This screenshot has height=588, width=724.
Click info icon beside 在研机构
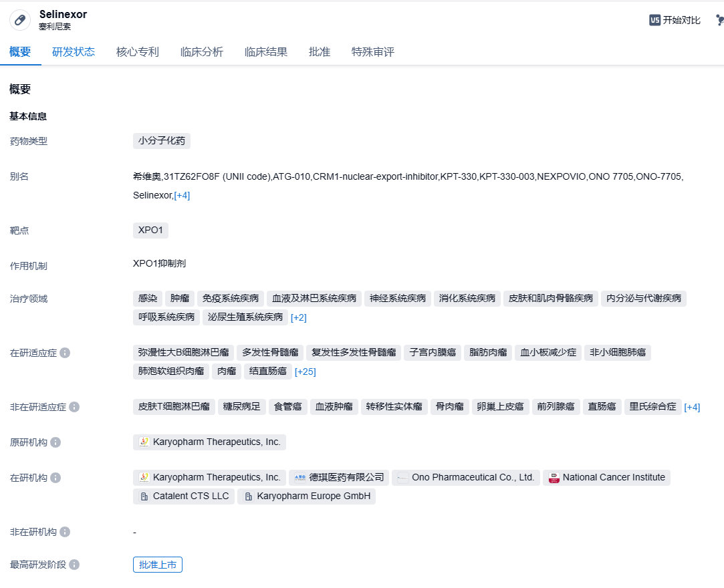pyautogui.click(x=55, y=478)
